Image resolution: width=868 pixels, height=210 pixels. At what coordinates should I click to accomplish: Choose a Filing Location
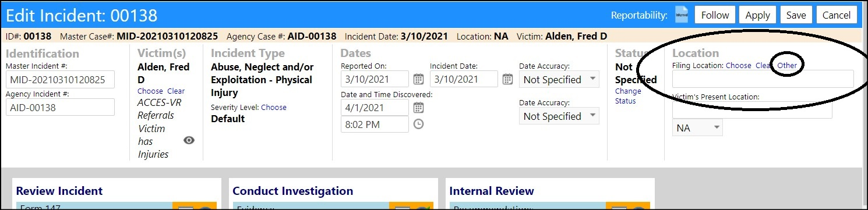click(739, 65)
